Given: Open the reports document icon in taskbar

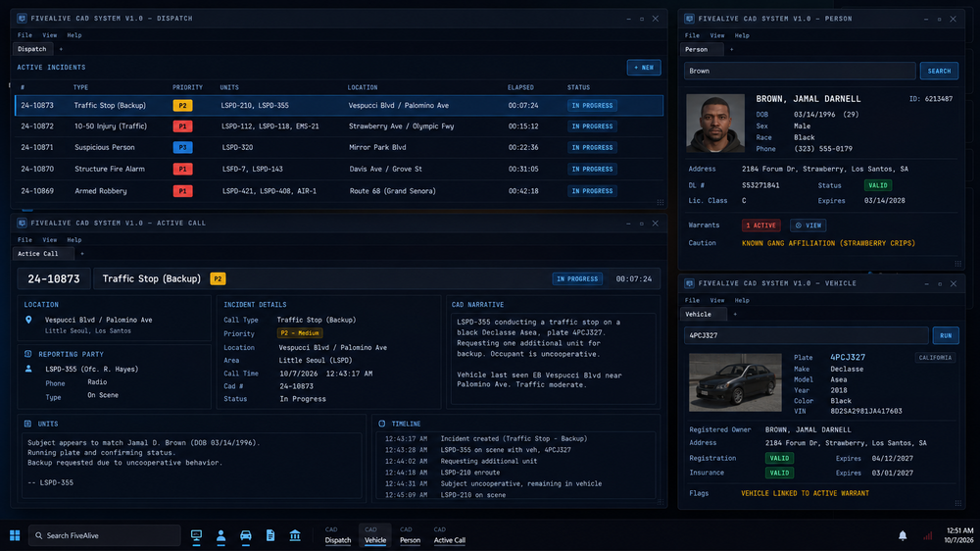Looking at the screenshot, I should (x=270, y=535).
